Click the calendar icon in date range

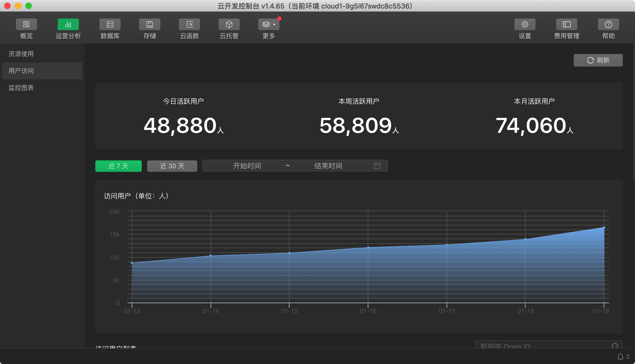click(377, 166)
